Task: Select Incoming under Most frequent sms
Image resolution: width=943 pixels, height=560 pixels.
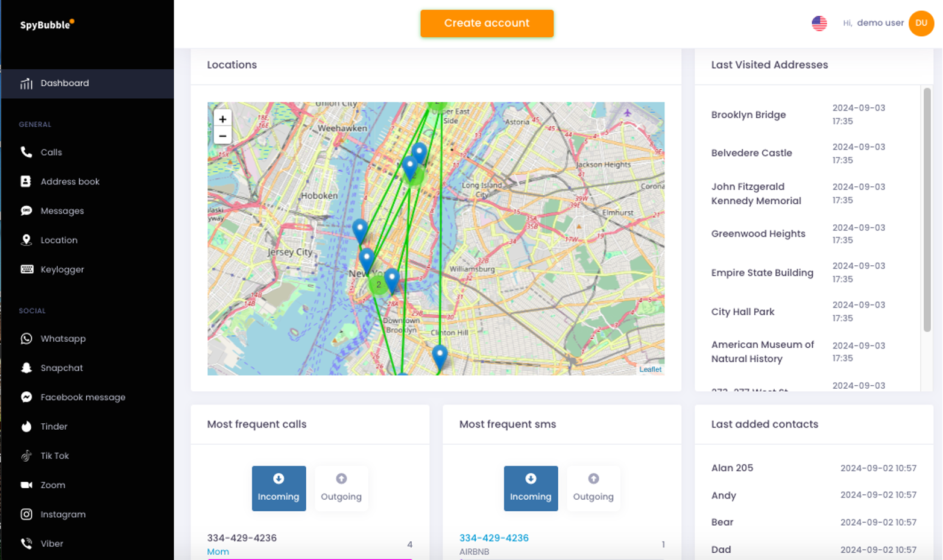Action: pyautogui.click(x=531, y=488)
